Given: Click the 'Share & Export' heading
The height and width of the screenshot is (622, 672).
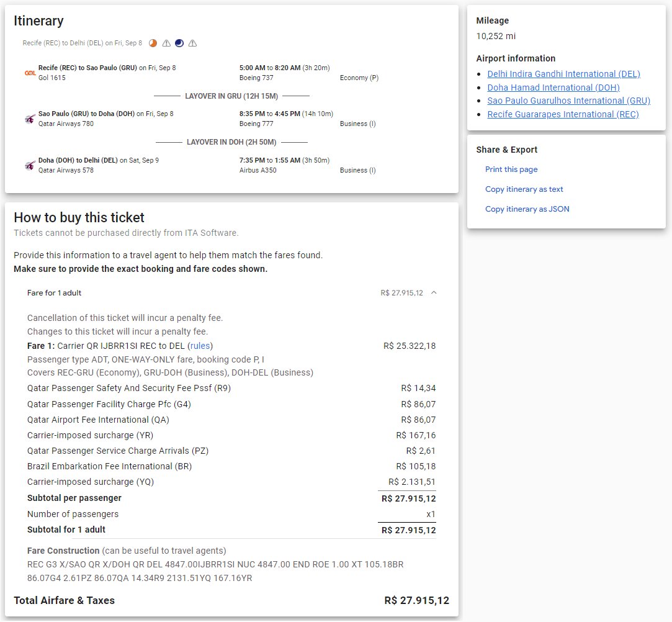Looking at the screenshot, I should click(x=506, y=150).
